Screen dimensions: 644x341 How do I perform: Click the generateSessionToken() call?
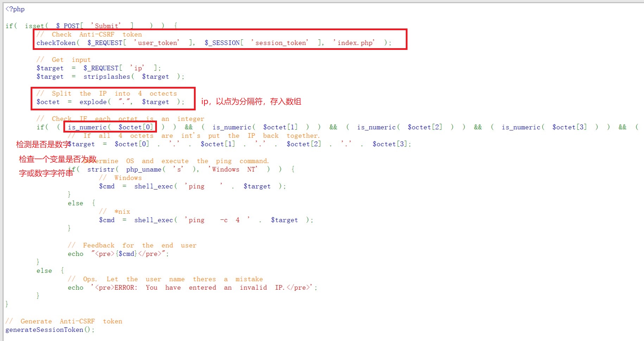pos(48,330)
